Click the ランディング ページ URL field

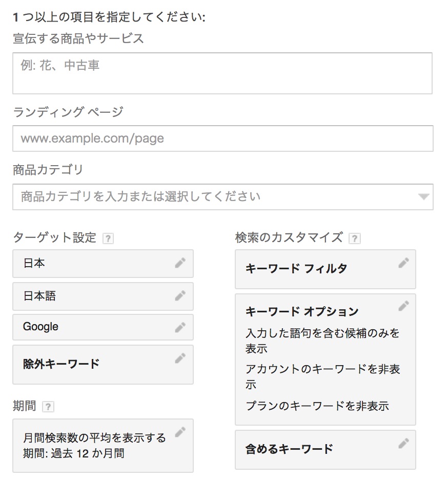click(223, 138)
